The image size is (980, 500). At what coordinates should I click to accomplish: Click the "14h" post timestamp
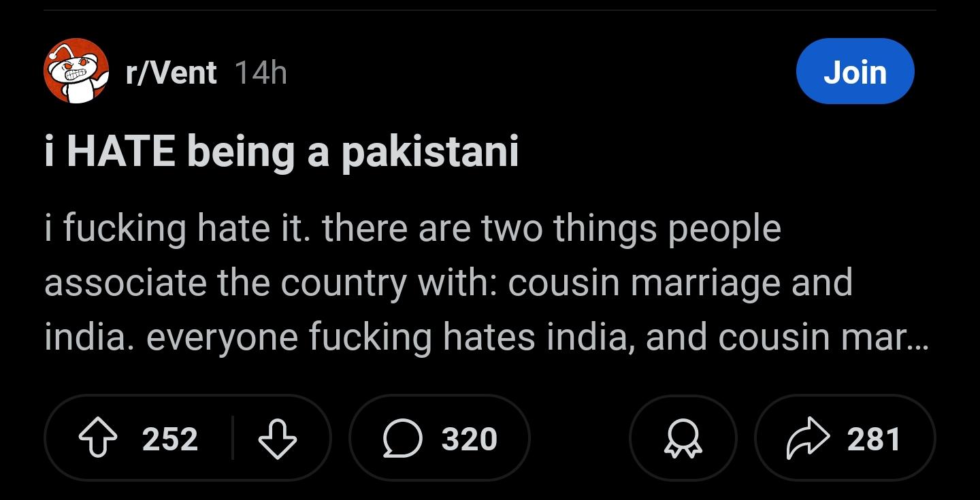(x=261, y=73)
